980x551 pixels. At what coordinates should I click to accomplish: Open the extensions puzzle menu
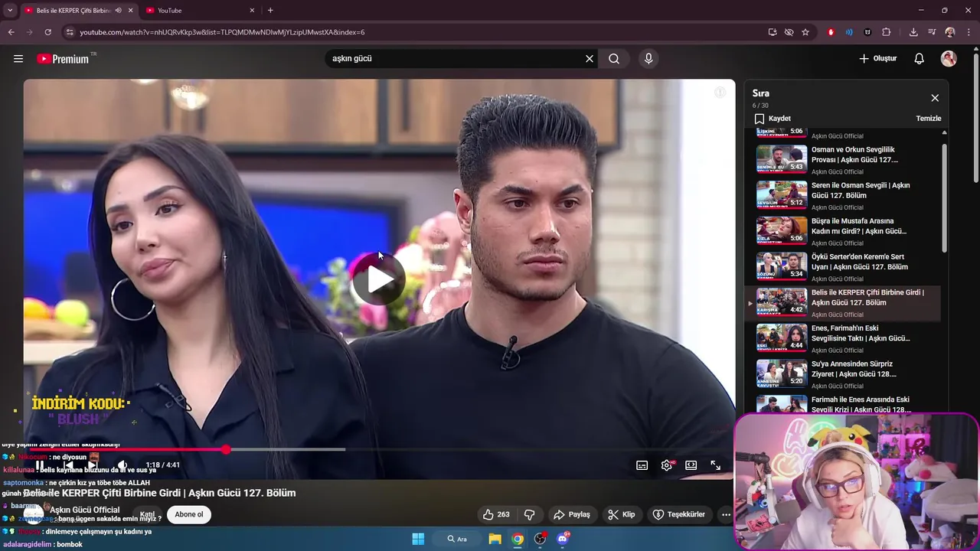click(887, 32)
